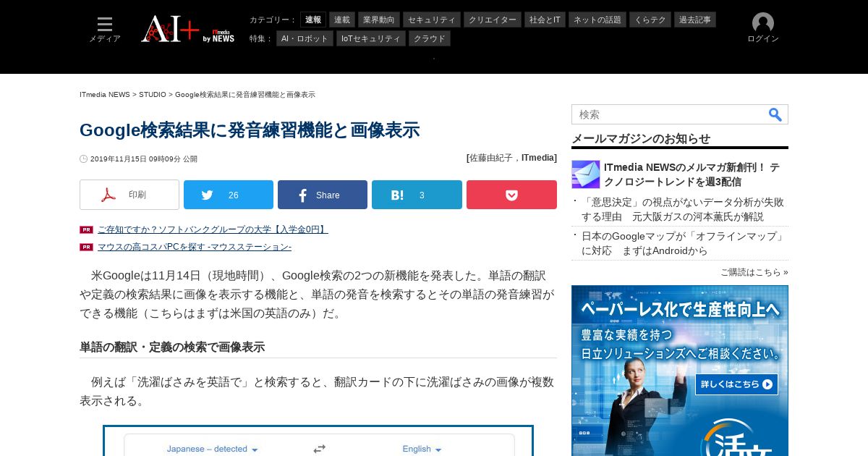Image resolution: width=868 pixels, height=456 pixels.
Task: Click the first PR badge icon
Action: 86,229
